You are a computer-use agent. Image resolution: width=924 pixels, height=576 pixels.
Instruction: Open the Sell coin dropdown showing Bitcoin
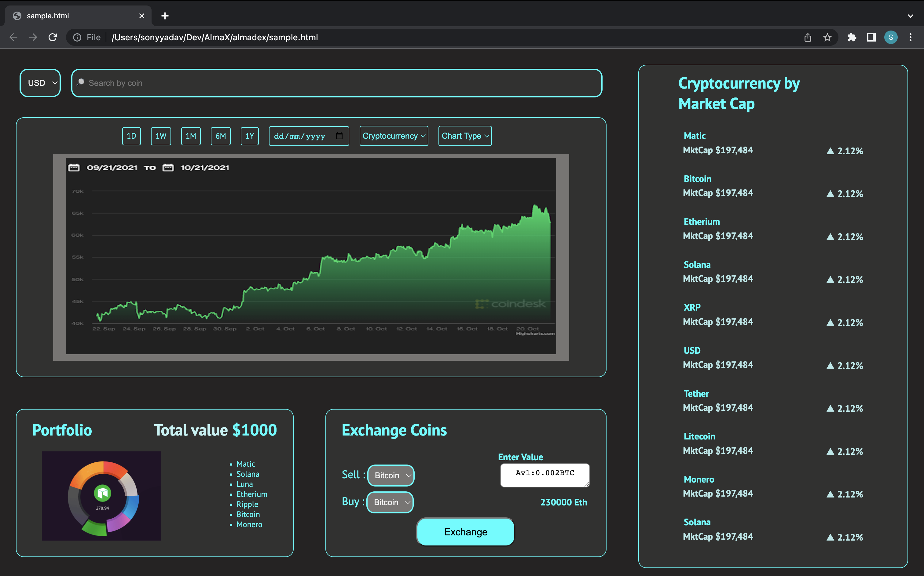(391, 475)
